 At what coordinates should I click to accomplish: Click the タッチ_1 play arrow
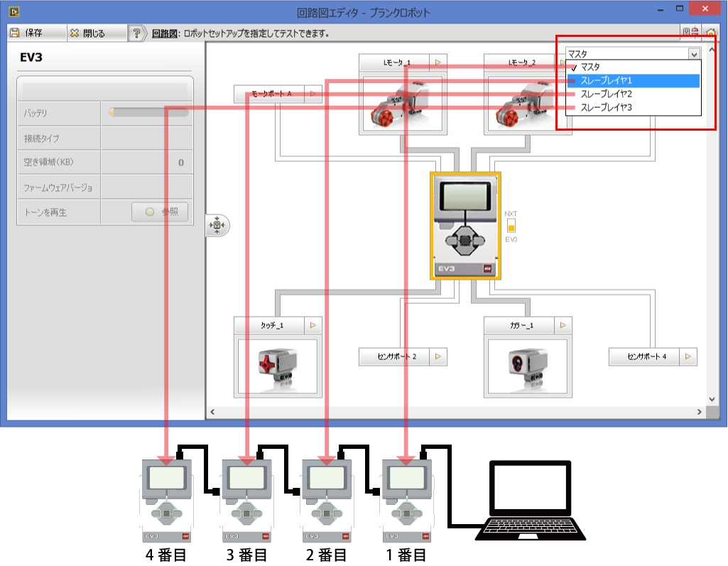click(313, 325)
